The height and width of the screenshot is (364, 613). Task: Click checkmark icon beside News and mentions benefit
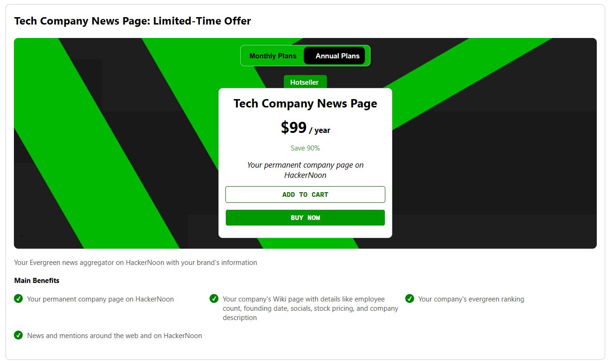tap(19, 335)
